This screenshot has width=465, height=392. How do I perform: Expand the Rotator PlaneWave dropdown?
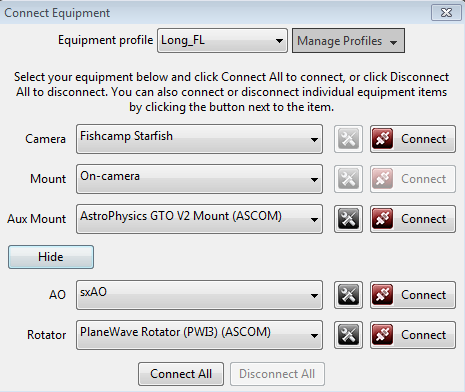coord(199,335)
